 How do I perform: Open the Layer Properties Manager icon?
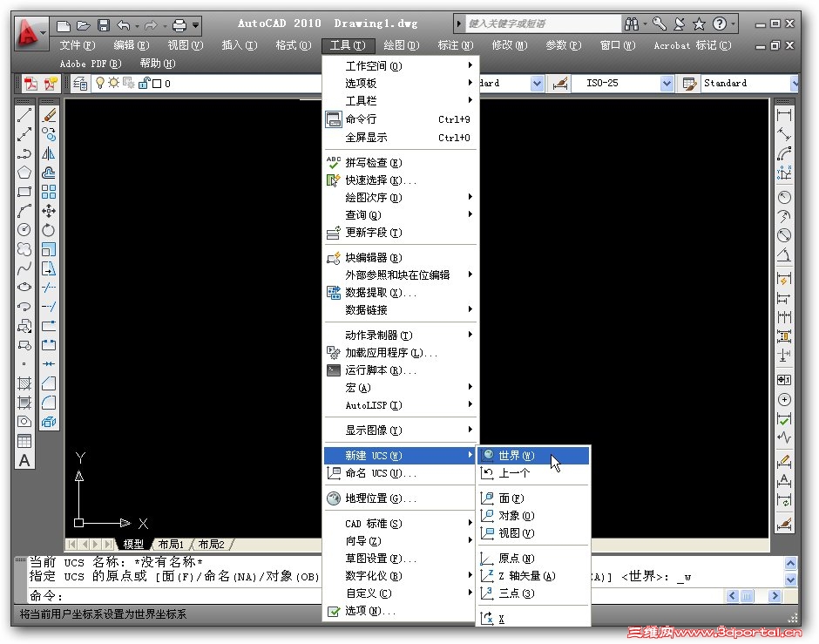[80, 83]
